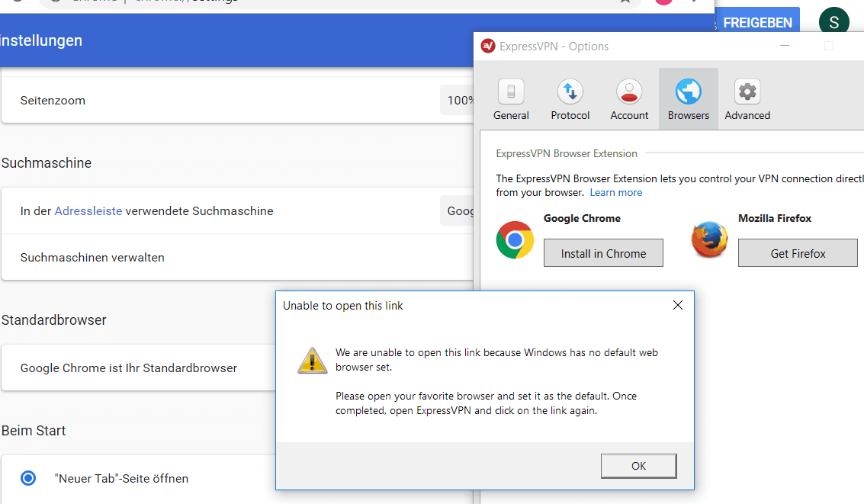Click the ExpressVPN Browser Extension group label
The width and height of the screenshot is (864, 504).
point(567,154)
